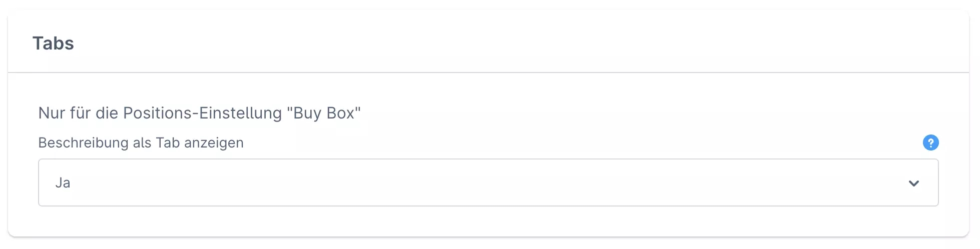Show info for the tab description setting
This screenshot has width=980, height=249.
930,142
